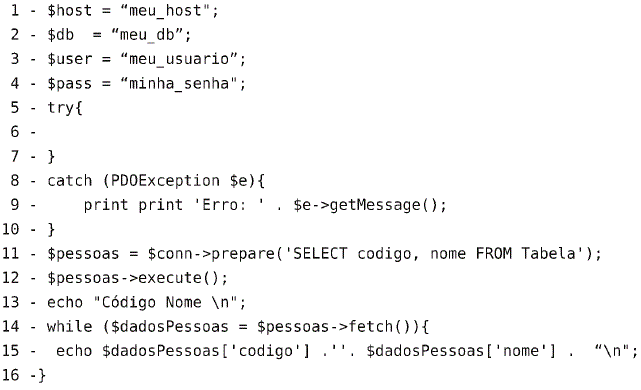Screen dimensions: 641x390
Task: Click the 'Erro: ' string literal
Action: pyautogui.click(x=229, y=205)
